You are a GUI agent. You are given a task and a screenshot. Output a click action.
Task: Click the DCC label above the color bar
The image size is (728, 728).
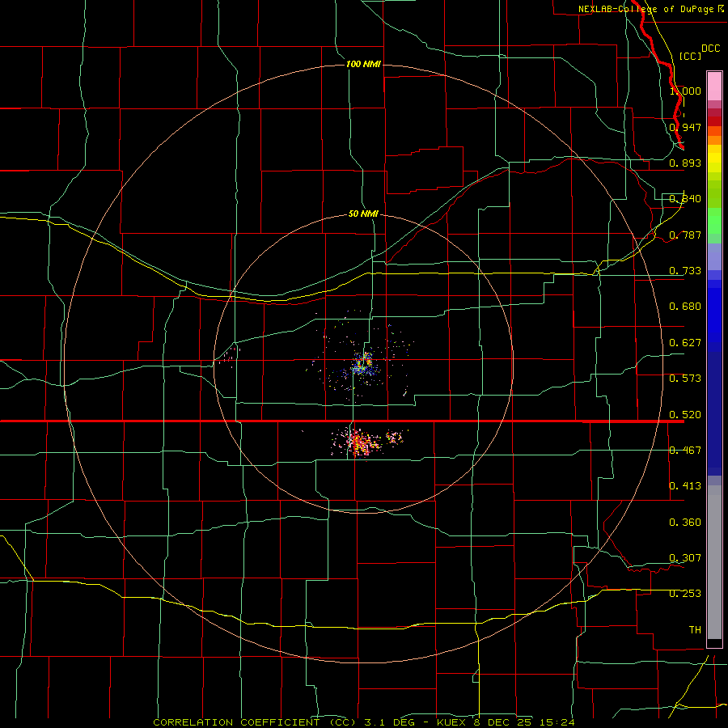pos(710,48)
